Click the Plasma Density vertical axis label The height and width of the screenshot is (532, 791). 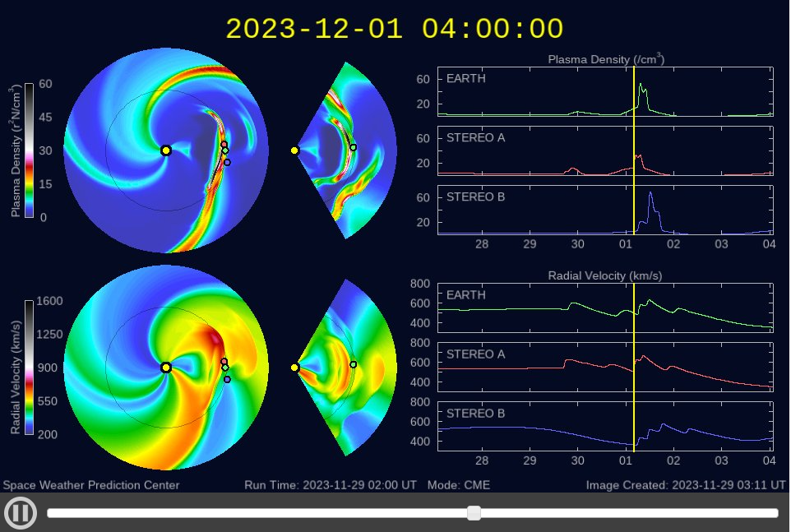click(15, 150)
